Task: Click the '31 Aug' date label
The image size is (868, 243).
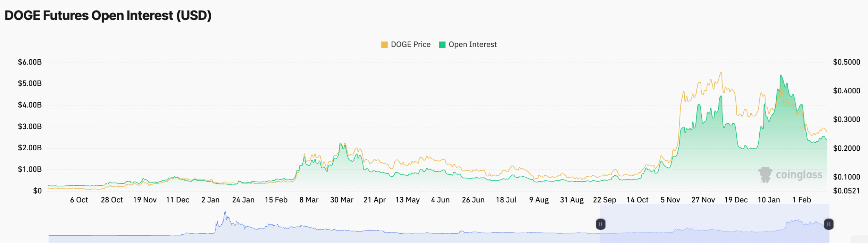Action: point(572,200)
